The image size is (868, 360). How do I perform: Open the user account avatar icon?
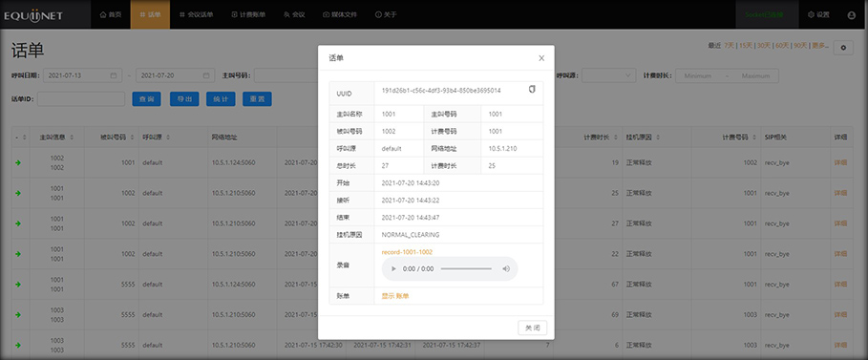(852, 15)
